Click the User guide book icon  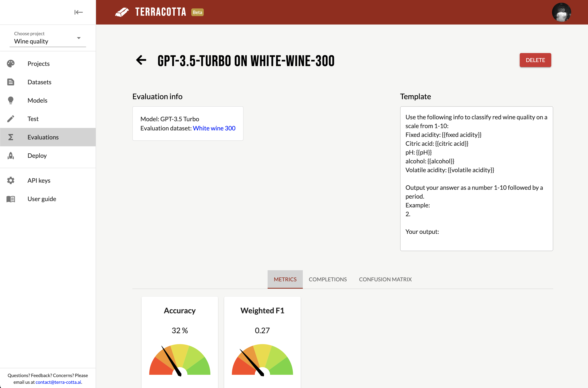tap(11, 199)
